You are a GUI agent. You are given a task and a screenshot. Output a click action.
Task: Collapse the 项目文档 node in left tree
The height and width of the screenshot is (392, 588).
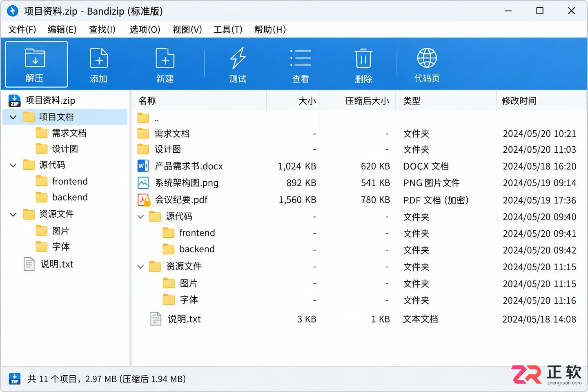pos(13,117)
